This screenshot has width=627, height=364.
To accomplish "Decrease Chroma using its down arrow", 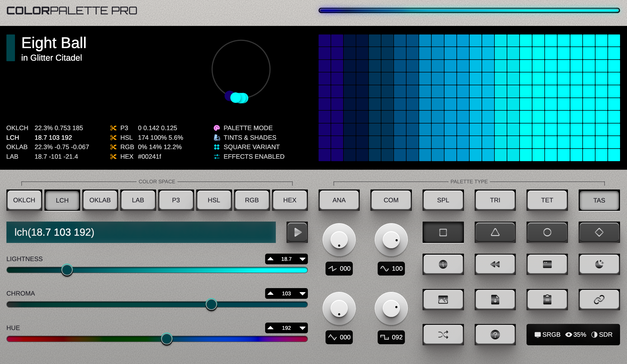I will pyautogui.click(x=302, y=293).
